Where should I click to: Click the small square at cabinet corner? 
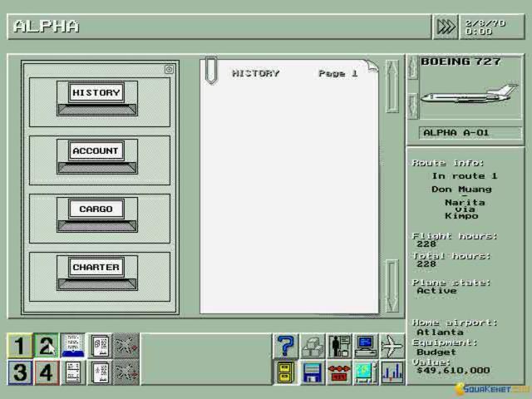coord(169,70)
